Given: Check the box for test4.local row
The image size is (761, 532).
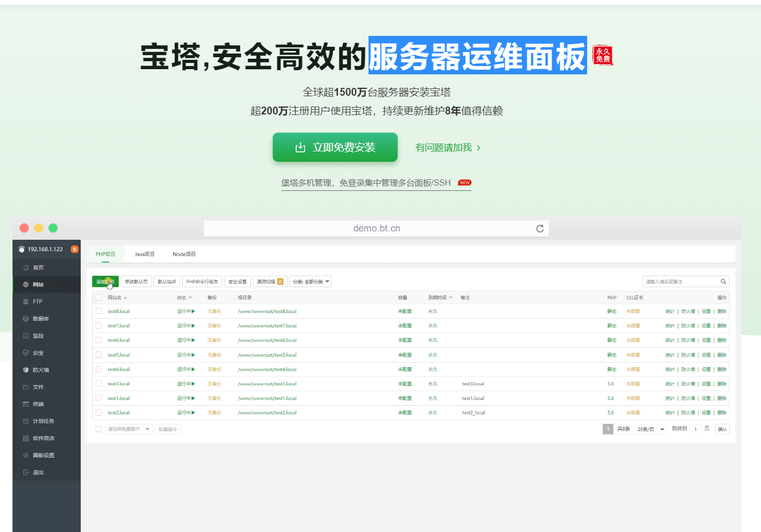Looking at the screenshot, I should (x=98, y=369).
